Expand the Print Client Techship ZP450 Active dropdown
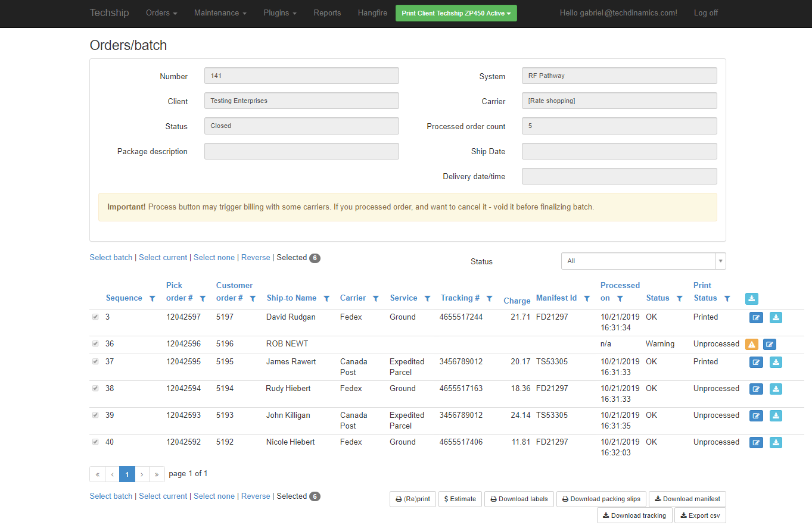 [456, 12]
